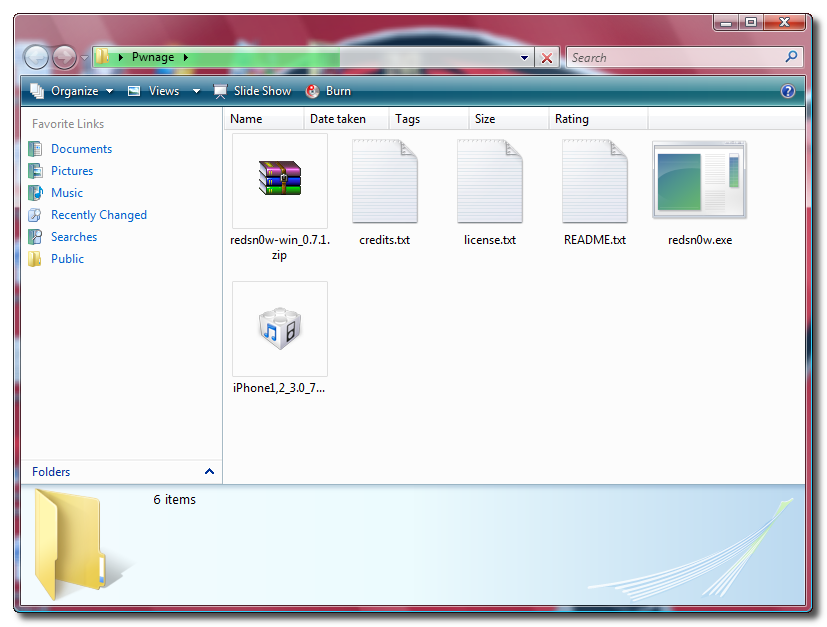Select the redsn0w-win_0.7.1.zip archive icon
This screenshot has width=827, height=627.
[280, 181]
